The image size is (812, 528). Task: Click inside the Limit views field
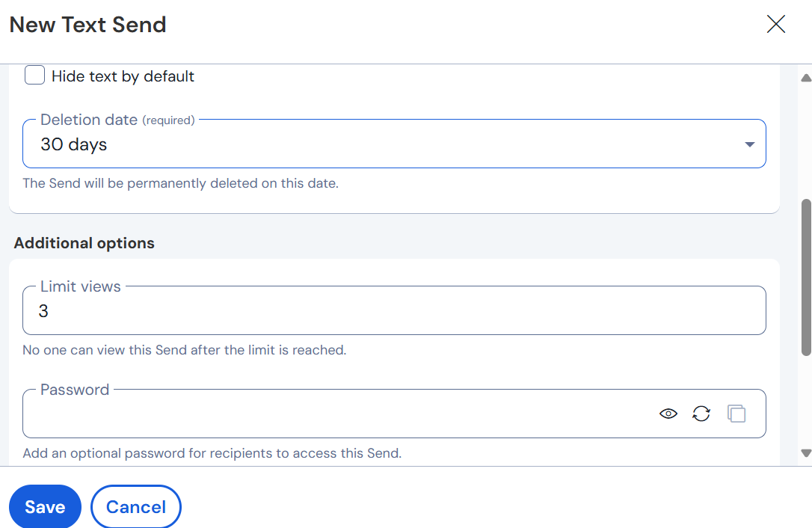click(x=374, y=310)
